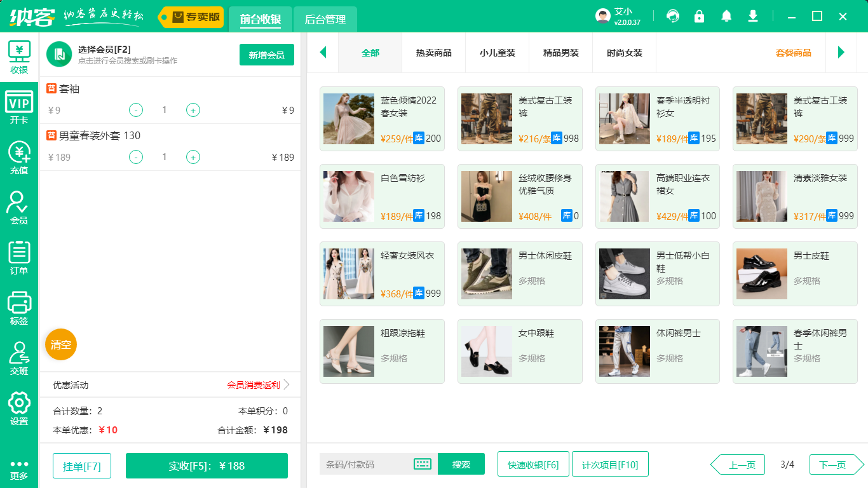Click the 新增会员 add member button

coord(266,55)
